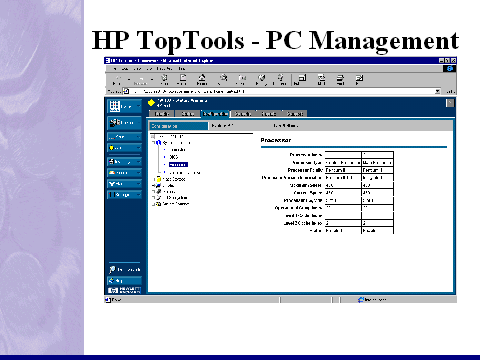
Task: Go to Home via toolbar house icon
Action: point(202,79)
